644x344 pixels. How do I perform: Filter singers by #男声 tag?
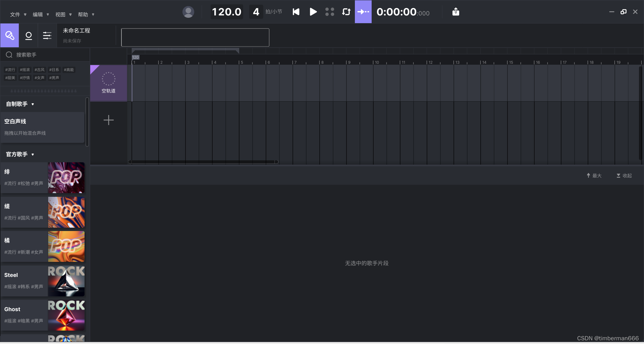[x=54, y=78]
